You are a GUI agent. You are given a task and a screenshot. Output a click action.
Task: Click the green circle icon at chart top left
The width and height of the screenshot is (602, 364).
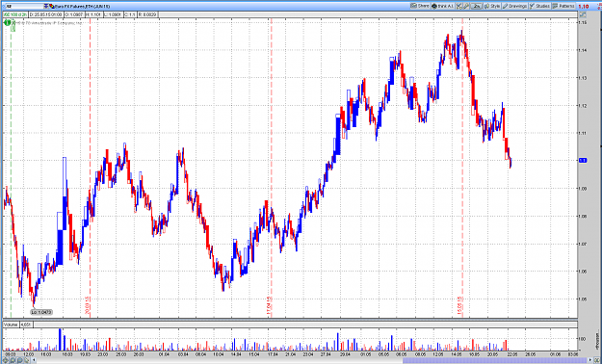point(8,22)
